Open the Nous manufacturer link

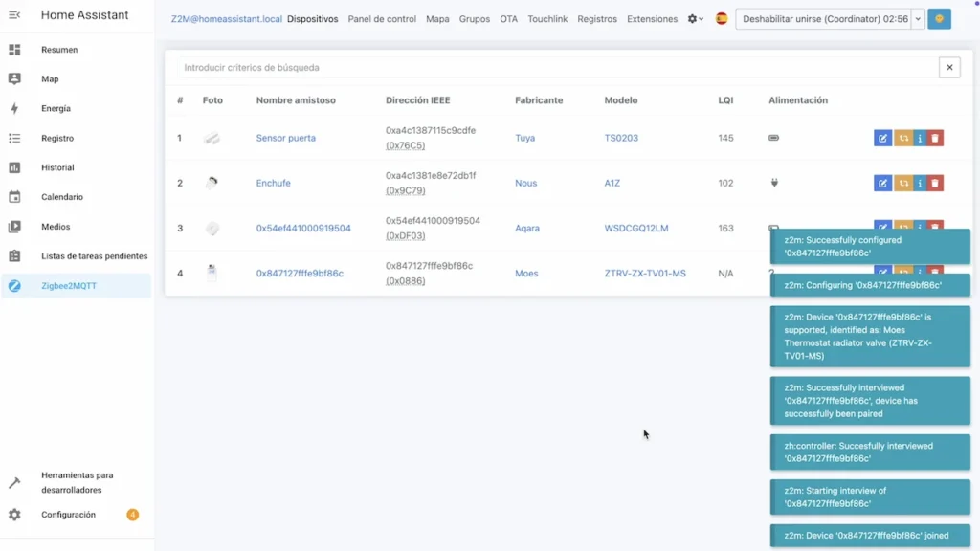(x=525, y=183)
